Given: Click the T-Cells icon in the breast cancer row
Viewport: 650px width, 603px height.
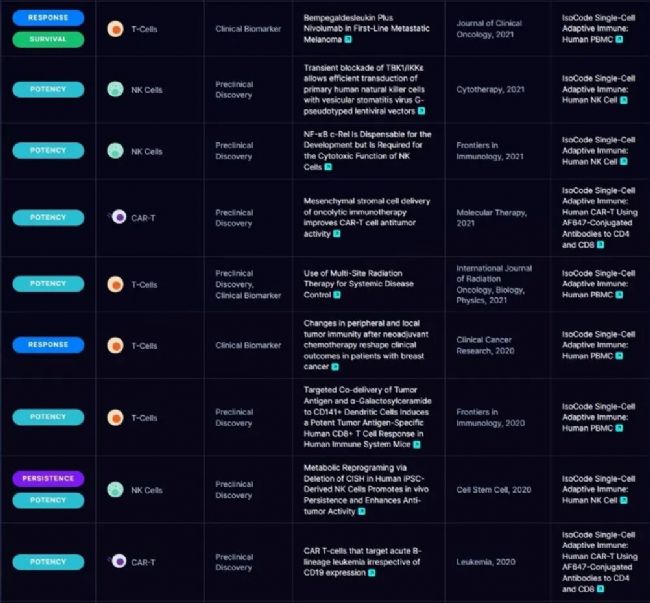Looking at the screenshot, I should click(116, 345).
